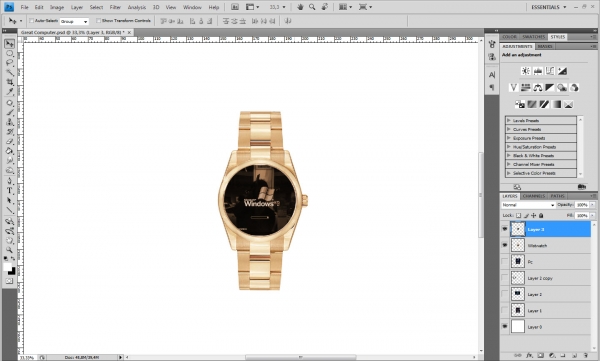
Task: Show the Pc layer
Action: point(505,261)
